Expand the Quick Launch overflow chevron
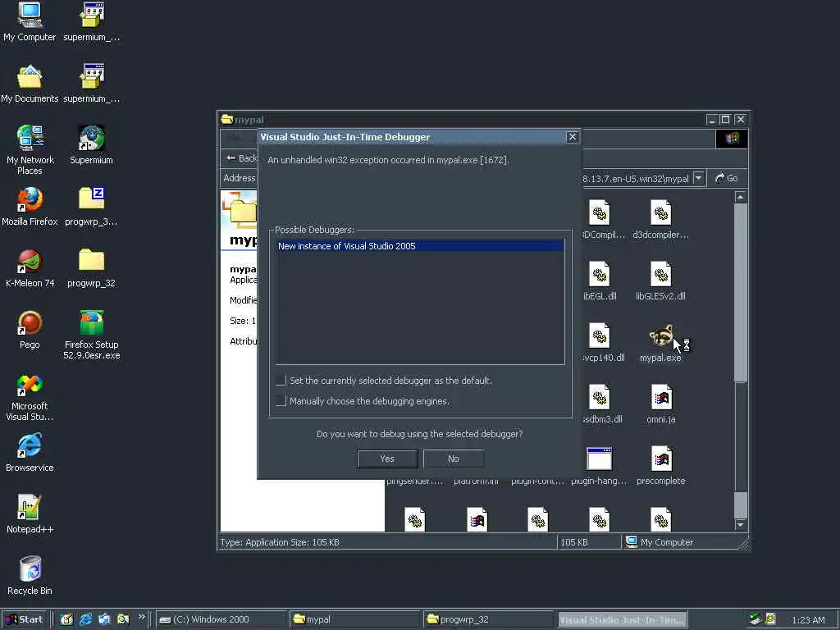This screenshot has width=840, height=630. 141,617
